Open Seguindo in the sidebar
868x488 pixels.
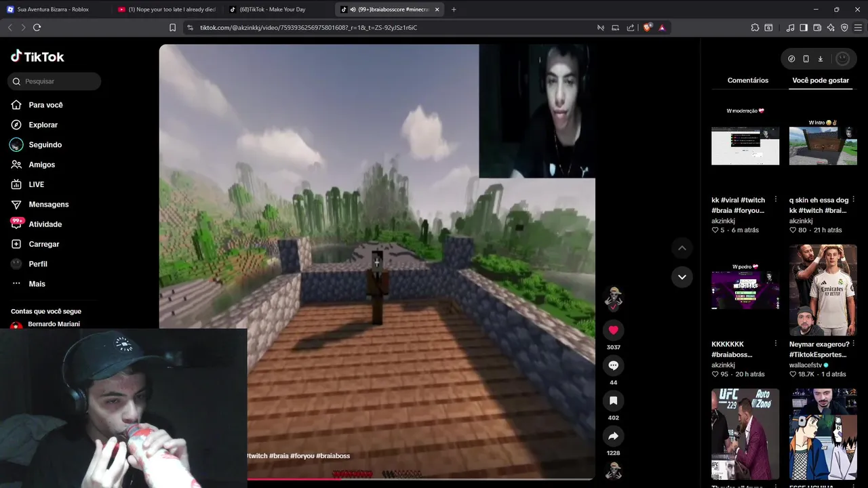tap(45, 144)
